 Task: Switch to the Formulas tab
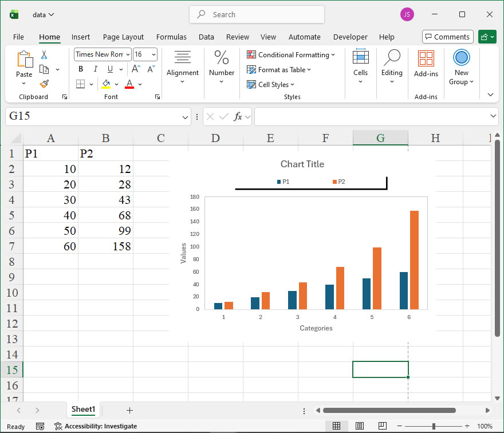click(171, 37)
